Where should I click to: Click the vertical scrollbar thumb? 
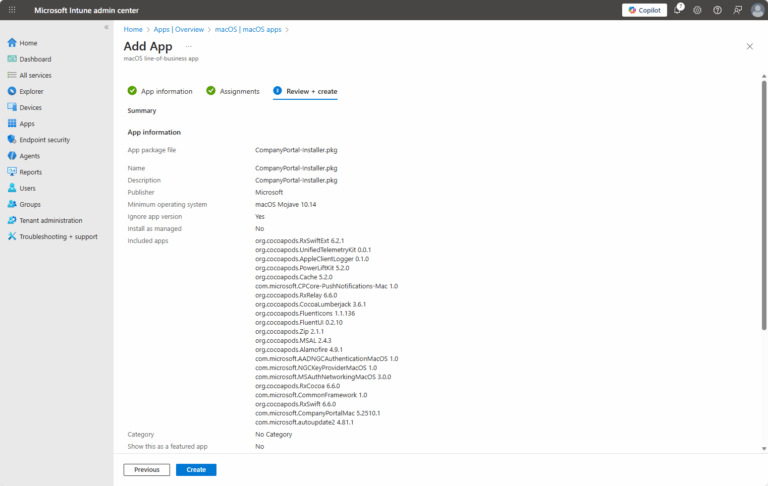[x=764, y=206]
